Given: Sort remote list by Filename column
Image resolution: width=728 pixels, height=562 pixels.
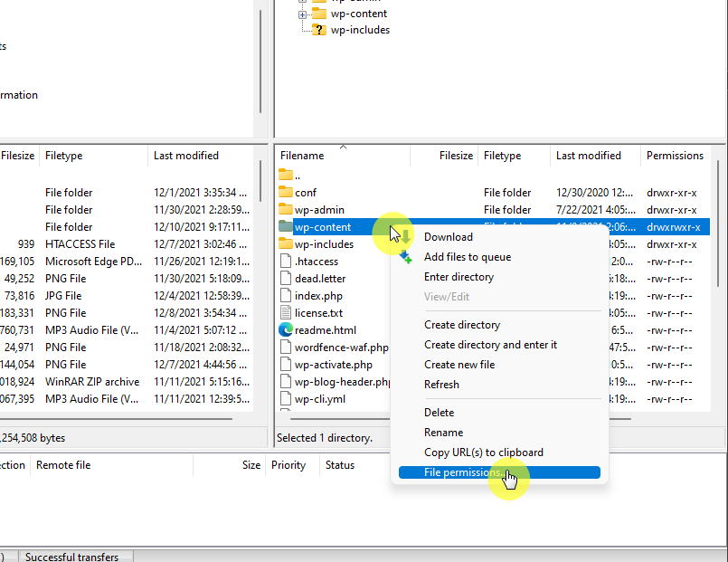Looking at the screenshot, I should [343, 156].
